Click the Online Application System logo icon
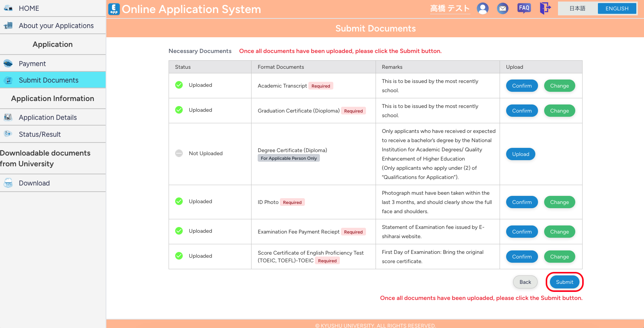 [x=114, y=9]
